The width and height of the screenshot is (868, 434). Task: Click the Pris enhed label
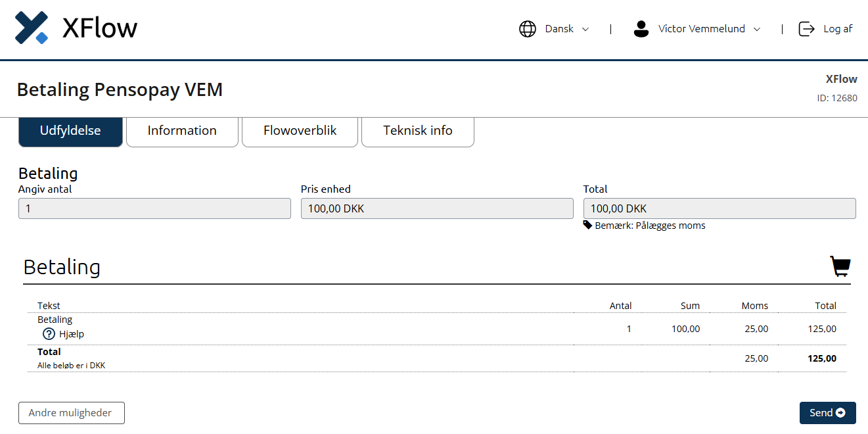coord(326,189)
